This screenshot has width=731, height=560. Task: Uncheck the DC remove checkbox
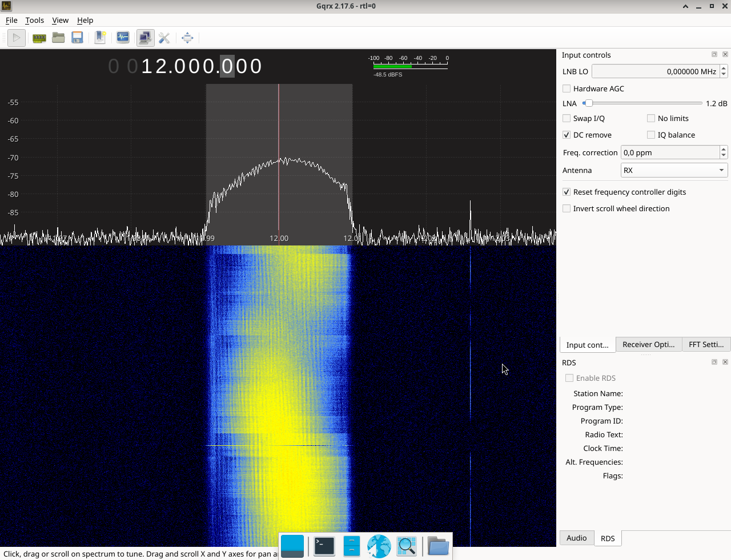pyautogui.click(x=567, y=135)
